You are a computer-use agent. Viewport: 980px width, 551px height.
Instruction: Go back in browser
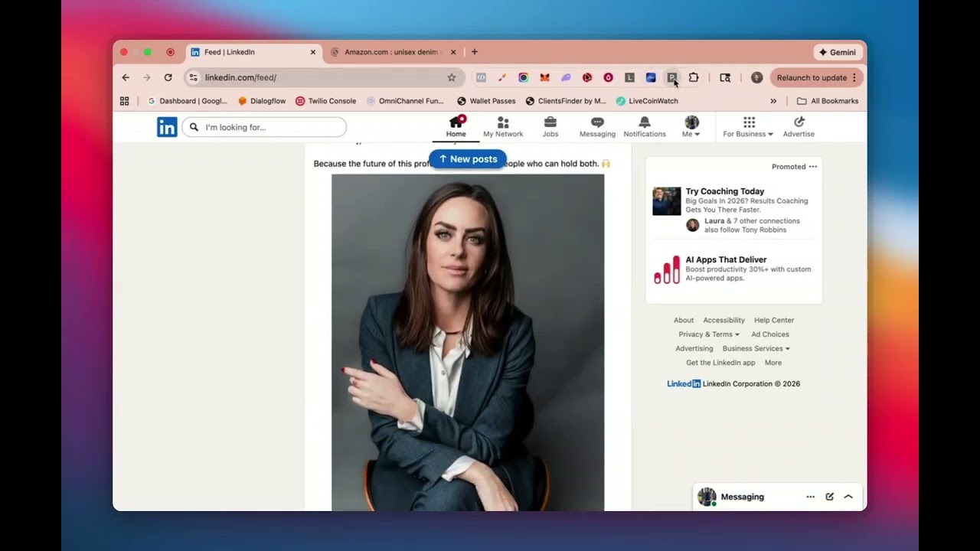[x=126, y=77]
